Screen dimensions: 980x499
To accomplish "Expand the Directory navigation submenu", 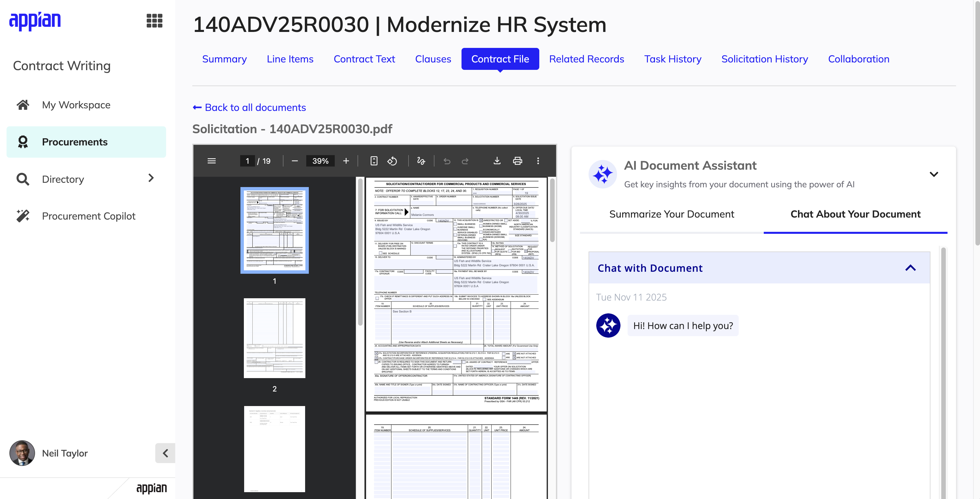I will click(151, 178).
